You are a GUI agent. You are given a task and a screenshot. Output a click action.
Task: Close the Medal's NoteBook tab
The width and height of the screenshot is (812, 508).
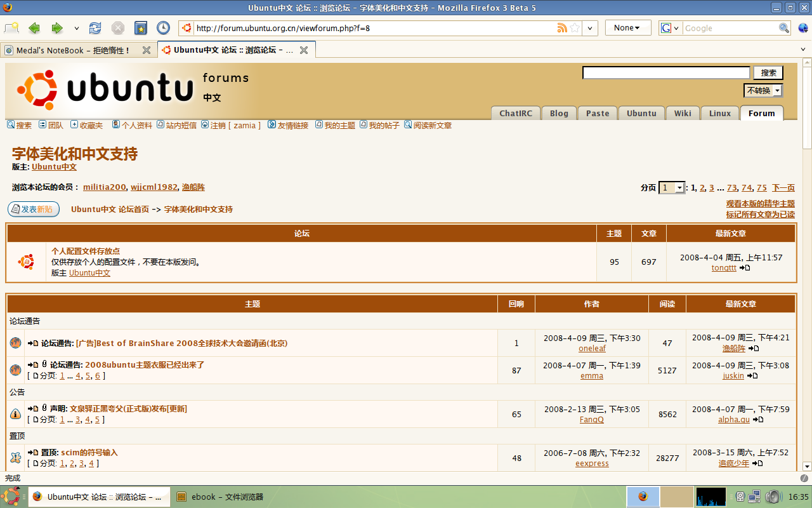tap(147, 50)
